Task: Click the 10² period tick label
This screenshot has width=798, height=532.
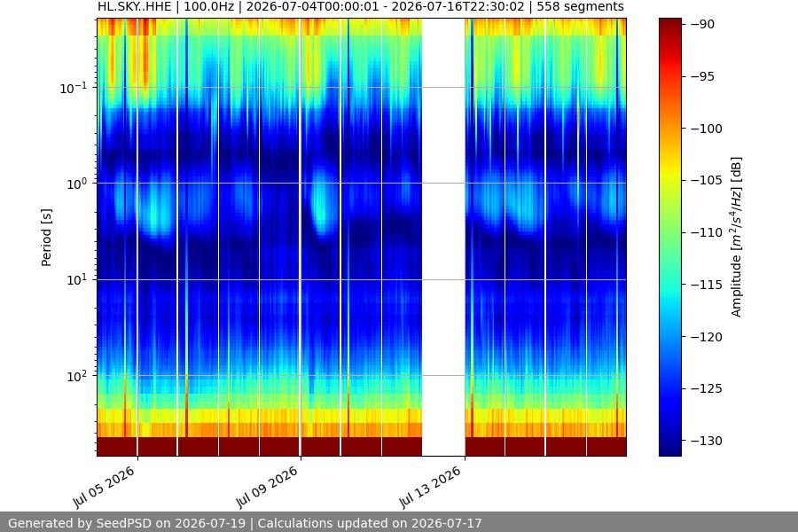Action: 76,376
